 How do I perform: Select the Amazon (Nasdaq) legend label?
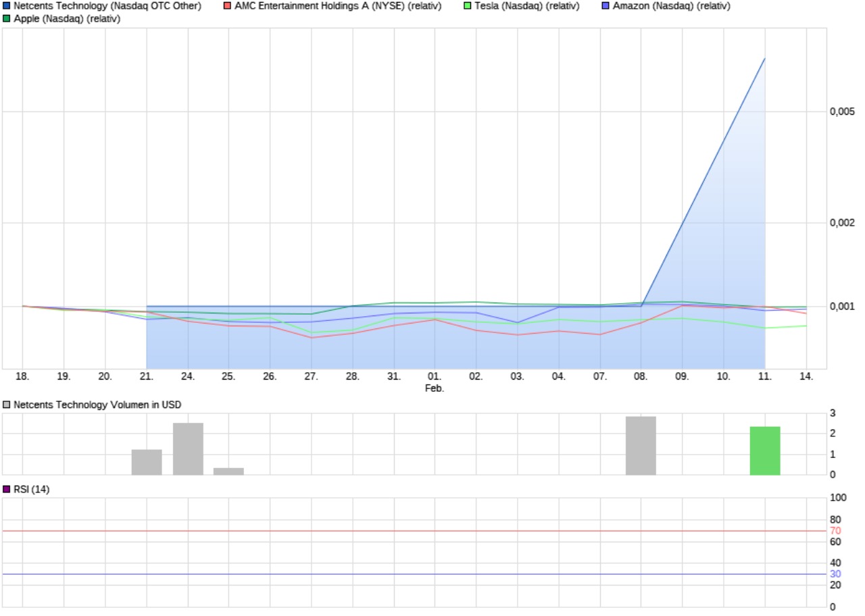point(671,6)
